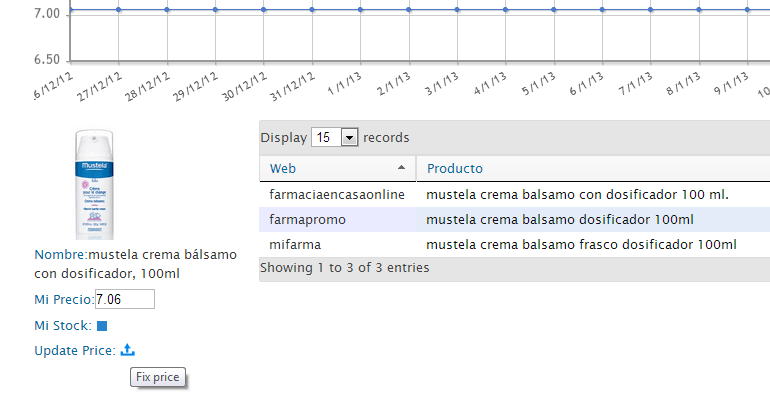
Task: Focus the Mi Precio input field
Action: [125, 299]
